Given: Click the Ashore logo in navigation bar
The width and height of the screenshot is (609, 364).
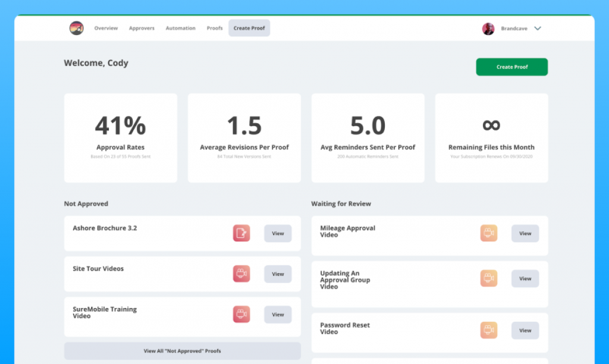Looking at the screenshot, I should coord(77,28).
